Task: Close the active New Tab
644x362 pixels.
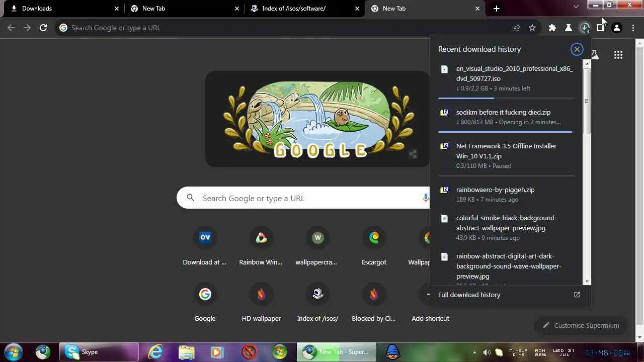Action: point(477,9)
